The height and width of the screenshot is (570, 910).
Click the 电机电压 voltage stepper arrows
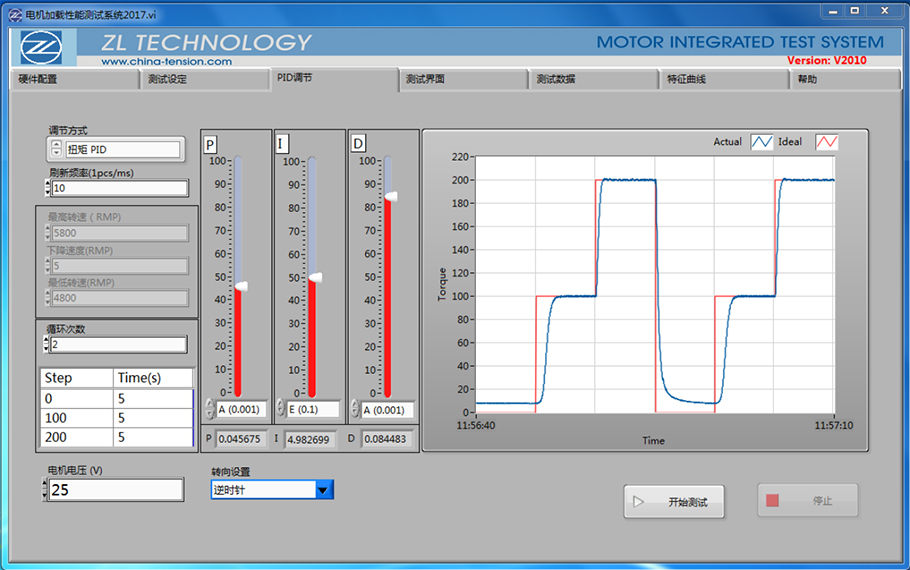pyautogui.click(x=45, y=490)
